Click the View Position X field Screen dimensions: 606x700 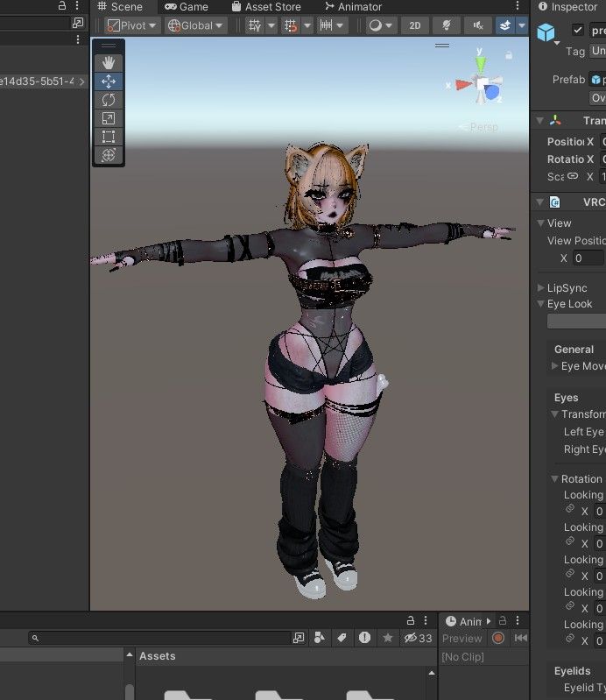[x=588, y=258]
